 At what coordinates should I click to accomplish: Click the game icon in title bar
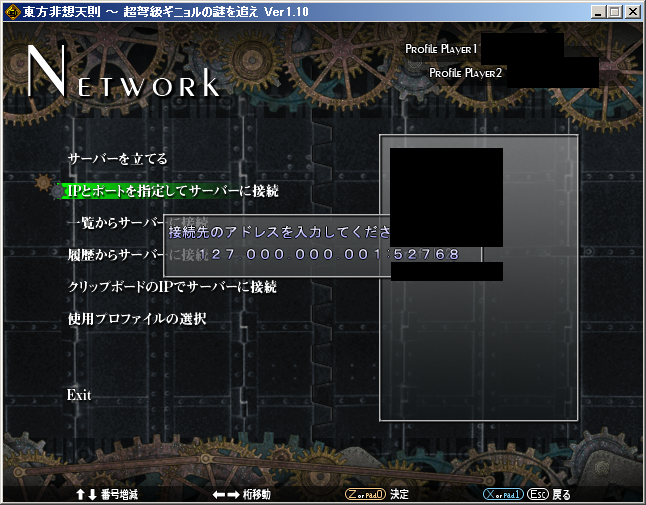point(12,12)
